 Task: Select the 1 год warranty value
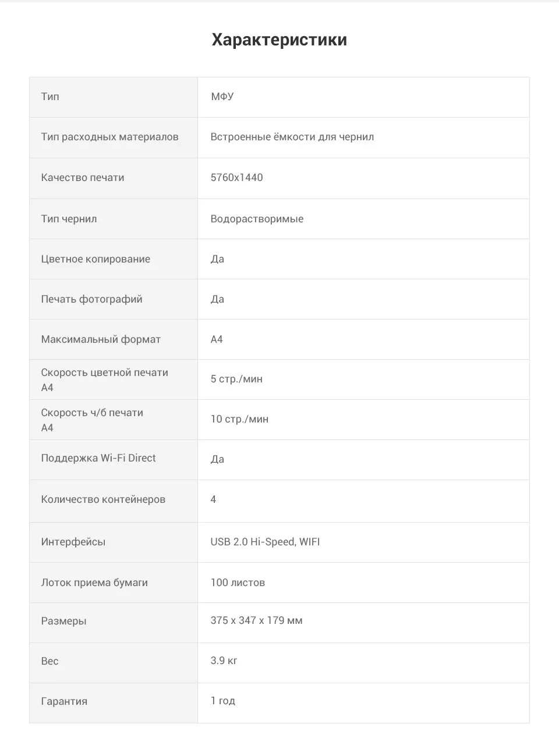click(223, 701)
